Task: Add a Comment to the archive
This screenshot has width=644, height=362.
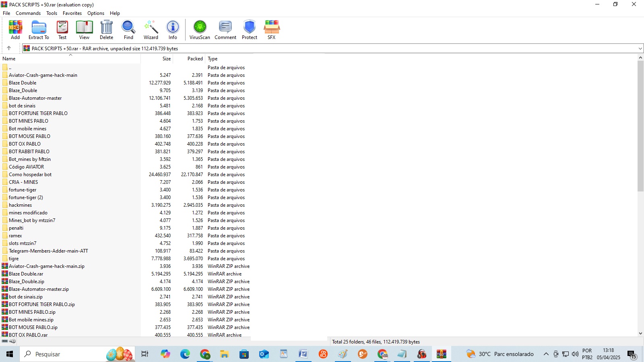Action: point(225,30)
